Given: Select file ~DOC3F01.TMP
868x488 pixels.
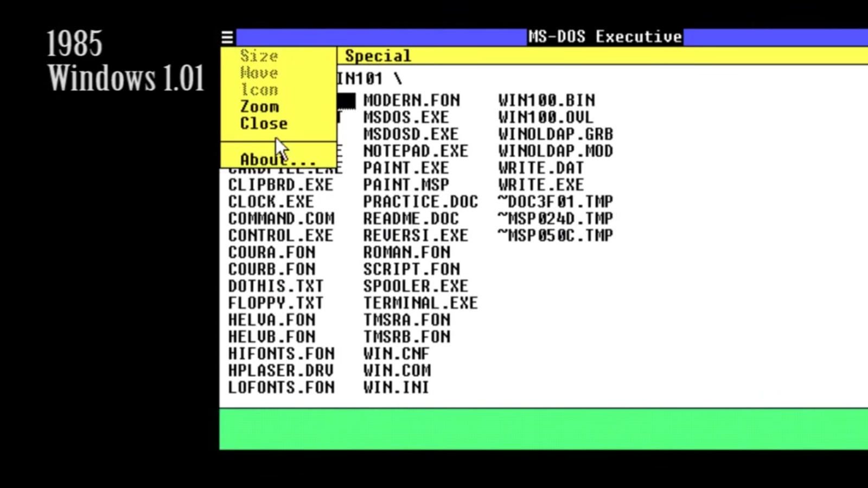Looking at the screenshot, I should point(556,202).
